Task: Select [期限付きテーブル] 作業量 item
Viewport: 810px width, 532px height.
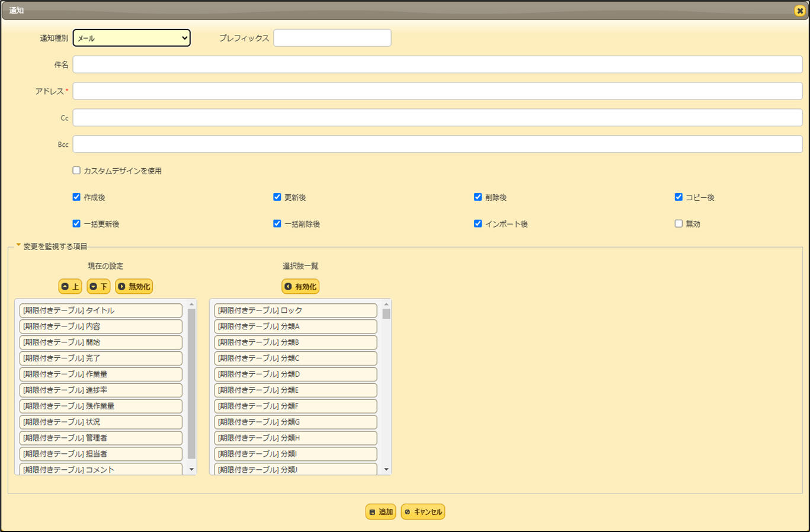Action: coord(101,374)
